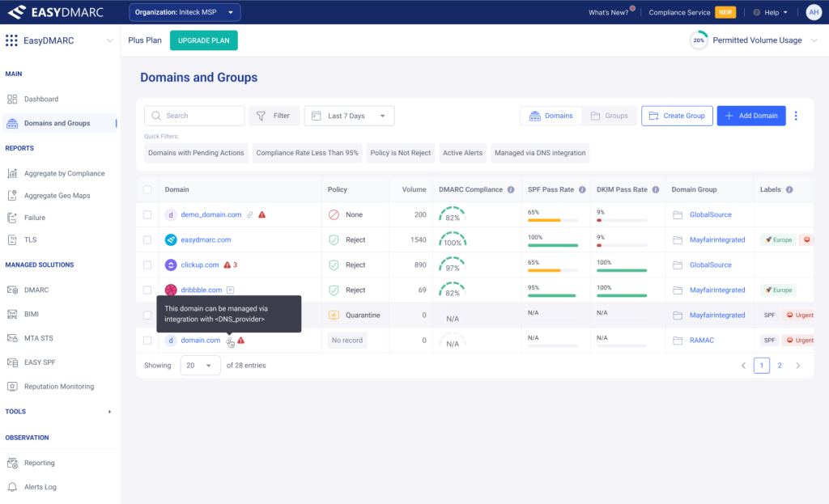Click the Aggregate Geo Maps icon

point(12,196)
